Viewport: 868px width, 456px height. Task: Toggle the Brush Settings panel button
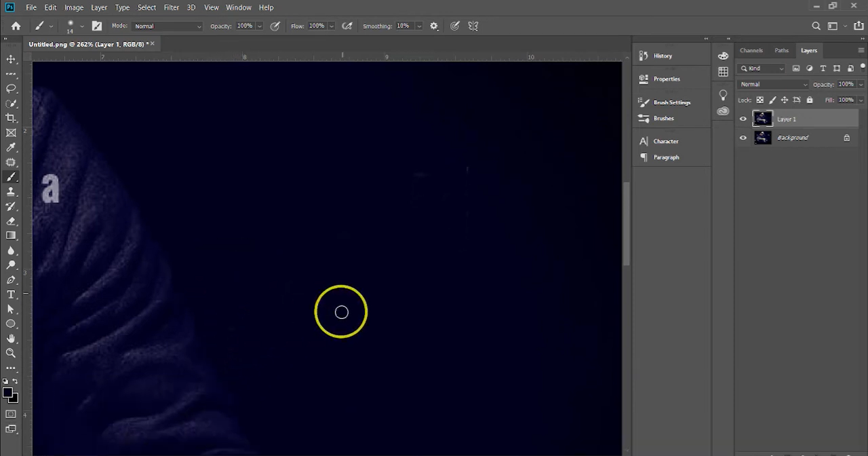97,26
